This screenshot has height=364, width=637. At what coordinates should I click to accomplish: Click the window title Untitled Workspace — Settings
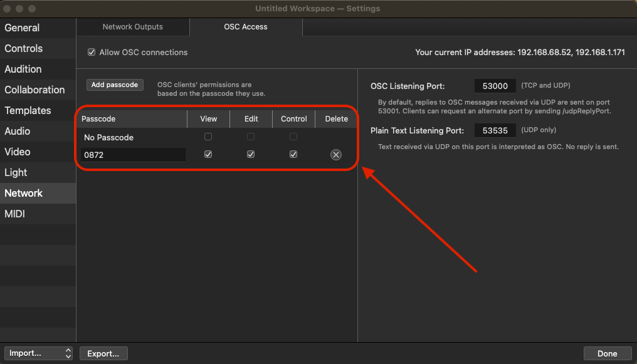click(318, 9)
